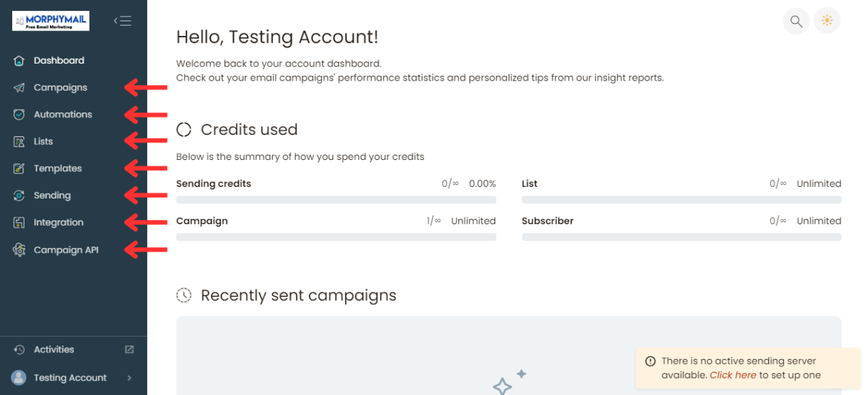Select the Templates icon
868x395 pixels.
click(18, 168)
